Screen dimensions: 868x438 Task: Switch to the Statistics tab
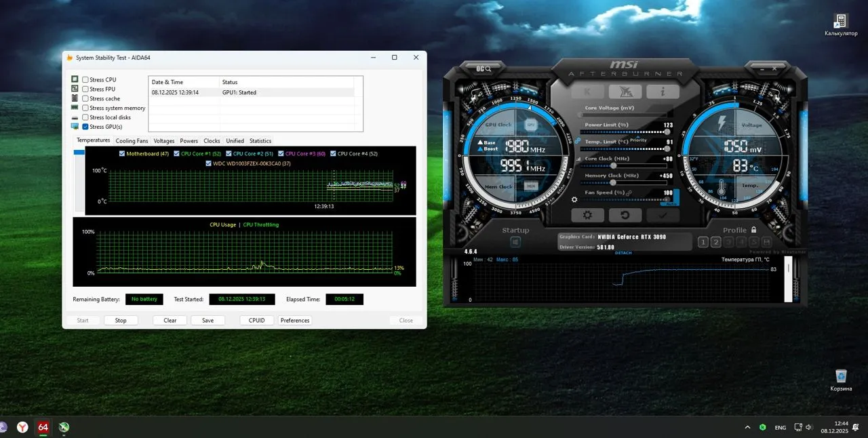pyautogui.click(x=260, y=141)
